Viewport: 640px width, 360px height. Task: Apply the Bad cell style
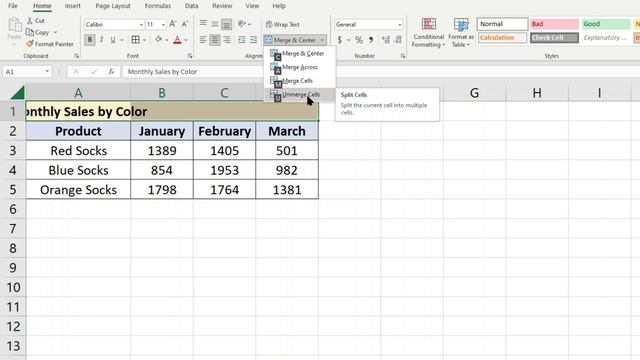click(x=554, y=24)
